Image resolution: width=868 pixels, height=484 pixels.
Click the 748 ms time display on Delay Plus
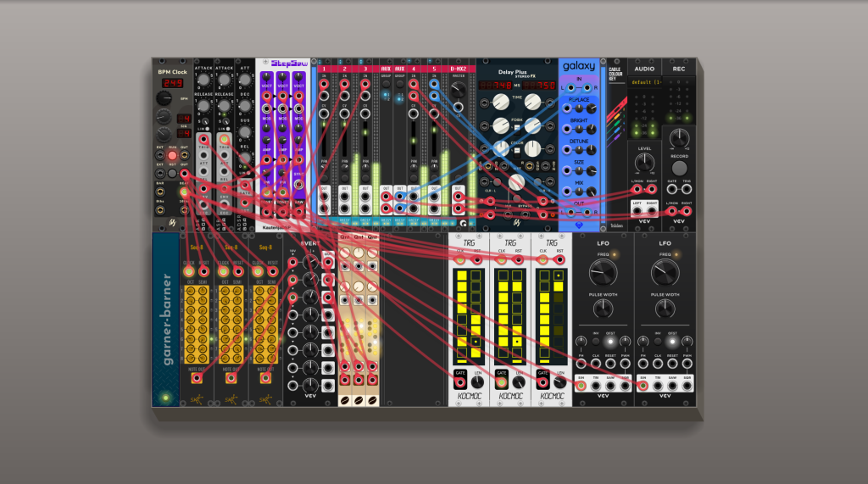pos(495,86)
